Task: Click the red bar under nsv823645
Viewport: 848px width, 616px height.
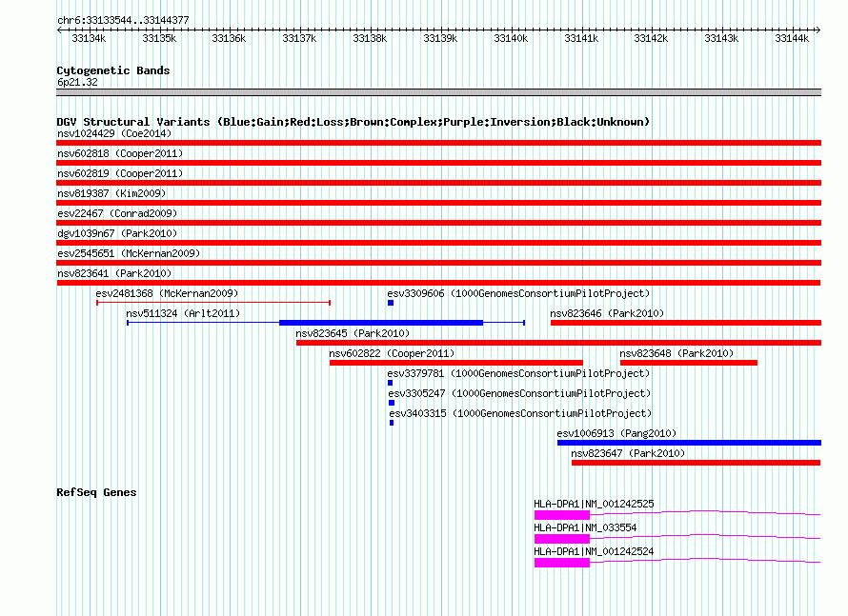Action: point(558,343)
